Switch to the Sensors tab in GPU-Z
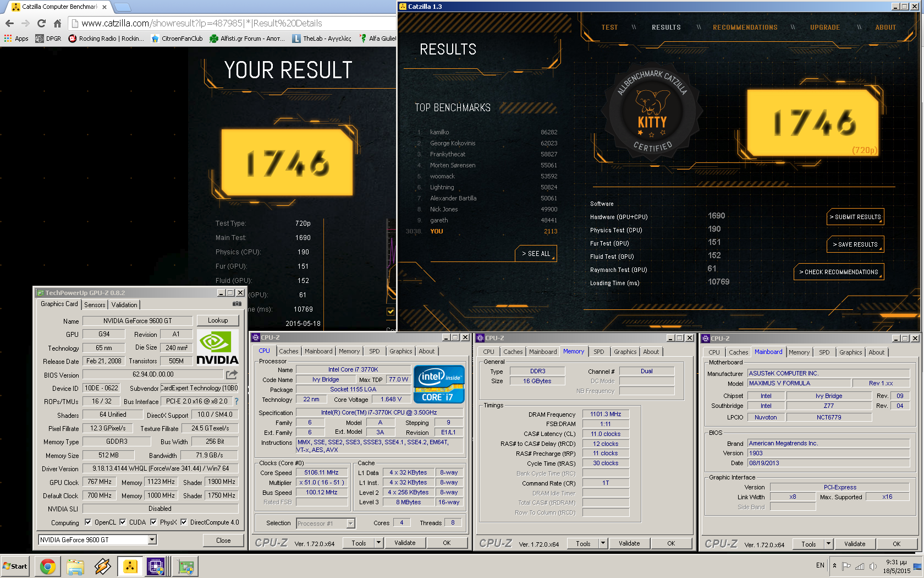 (x=95, y=304)
